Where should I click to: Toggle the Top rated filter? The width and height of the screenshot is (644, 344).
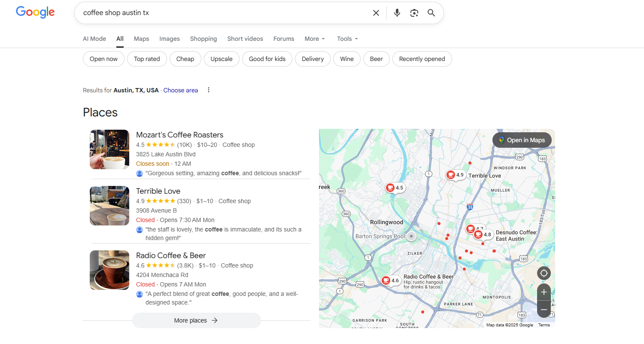(147, 59)
